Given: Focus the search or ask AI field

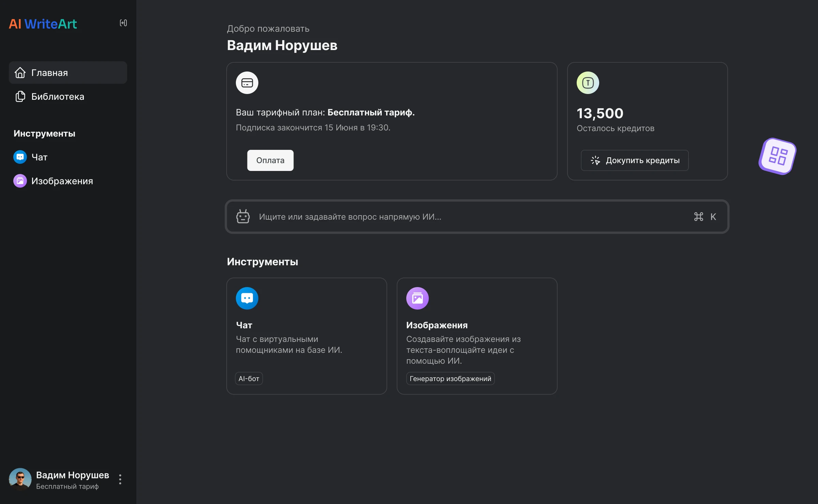Looking at the screenshot, I should pyautogui.click(x=477, y=217).
